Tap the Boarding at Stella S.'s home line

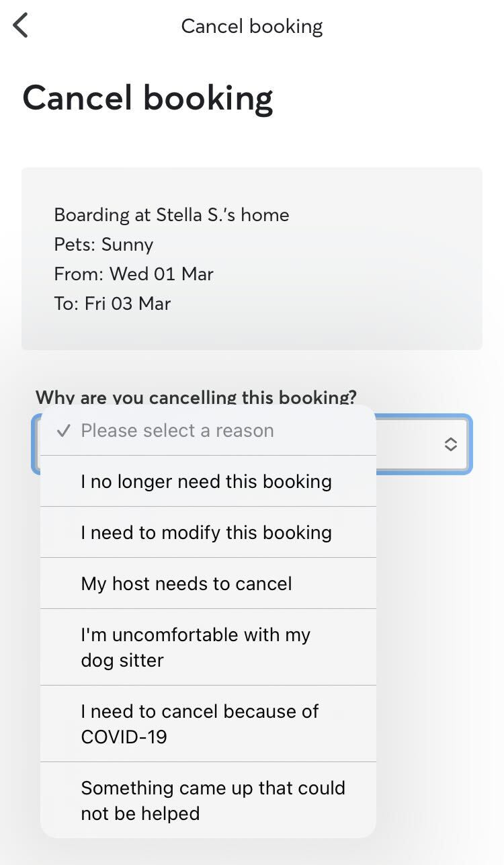(171, 215)
